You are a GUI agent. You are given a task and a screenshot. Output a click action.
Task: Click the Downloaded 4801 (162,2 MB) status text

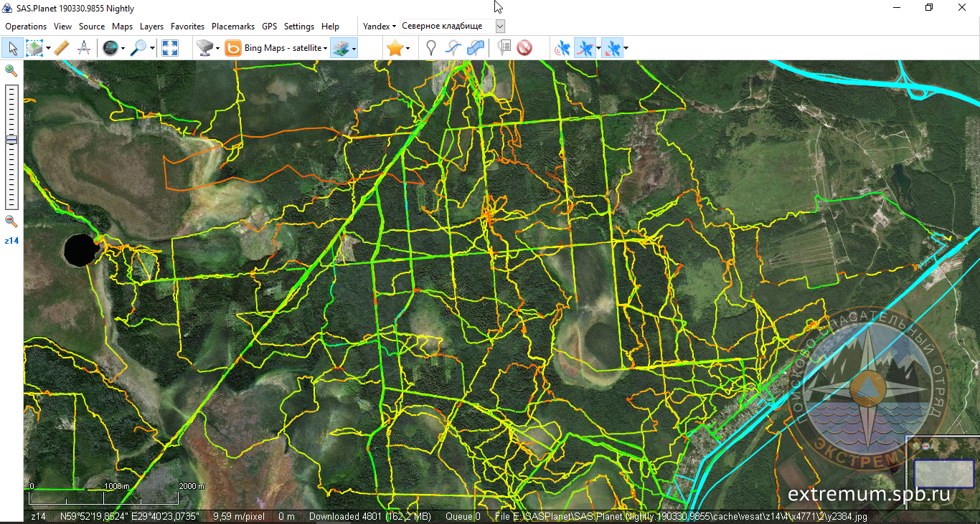tap(370, 516)
